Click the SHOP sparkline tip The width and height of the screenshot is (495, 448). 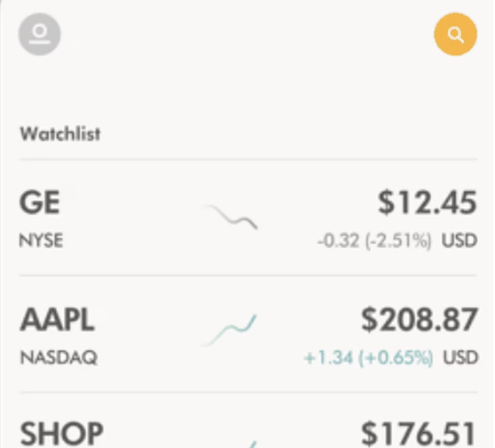coord(253,444)
